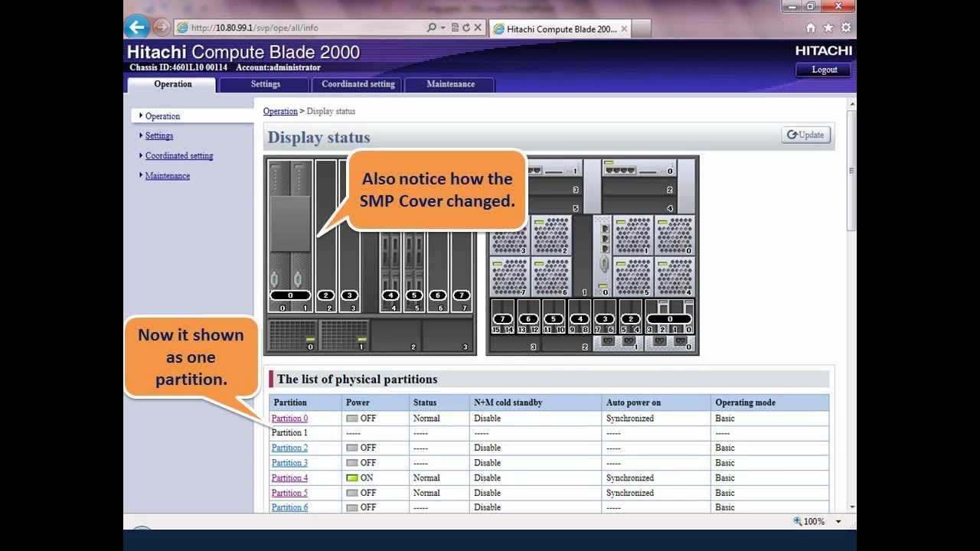Click rear PCI slot group 0
Image resolution: width=980 pixels, height=551 pixels.
coord(670,317)
